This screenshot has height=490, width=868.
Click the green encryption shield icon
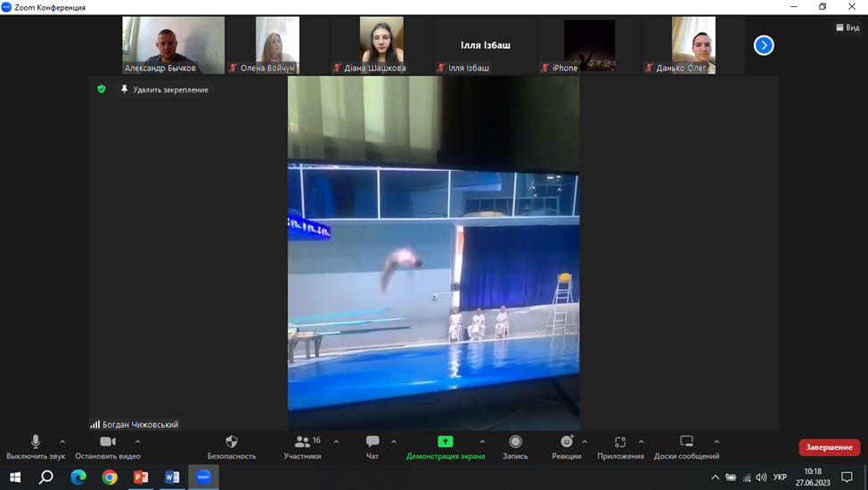pyautogui.click(x=102, y=89)
